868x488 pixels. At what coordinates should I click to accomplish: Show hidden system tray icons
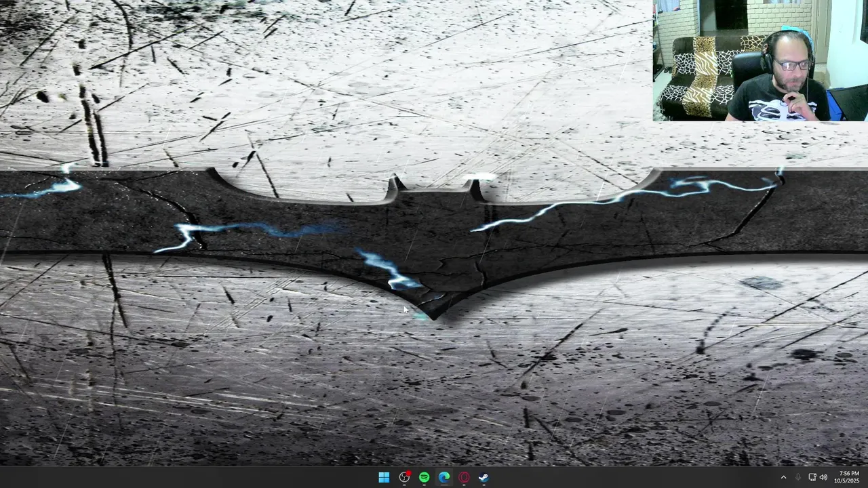[783, 477]
